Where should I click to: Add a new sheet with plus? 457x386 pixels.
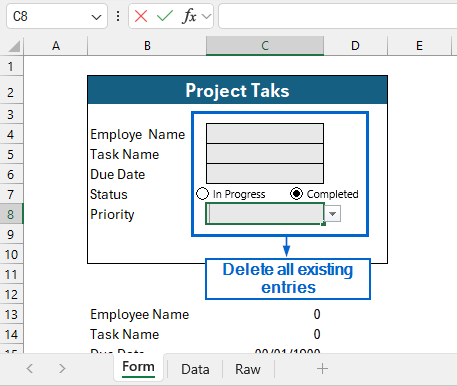[x=322, y=369]
